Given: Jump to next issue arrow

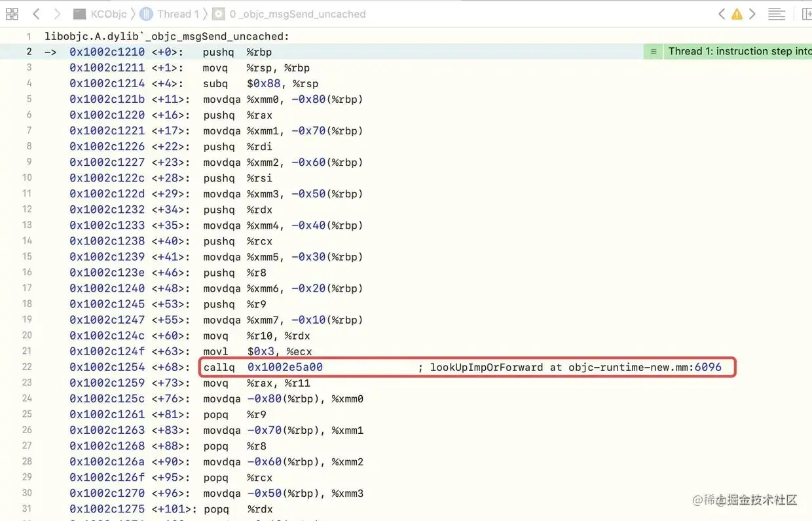Looking at the screenshot, I should pos(752,14).
